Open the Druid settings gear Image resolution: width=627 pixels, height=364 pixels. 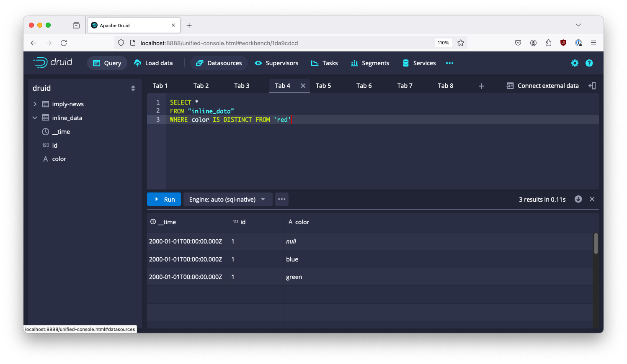pos(575,63)
